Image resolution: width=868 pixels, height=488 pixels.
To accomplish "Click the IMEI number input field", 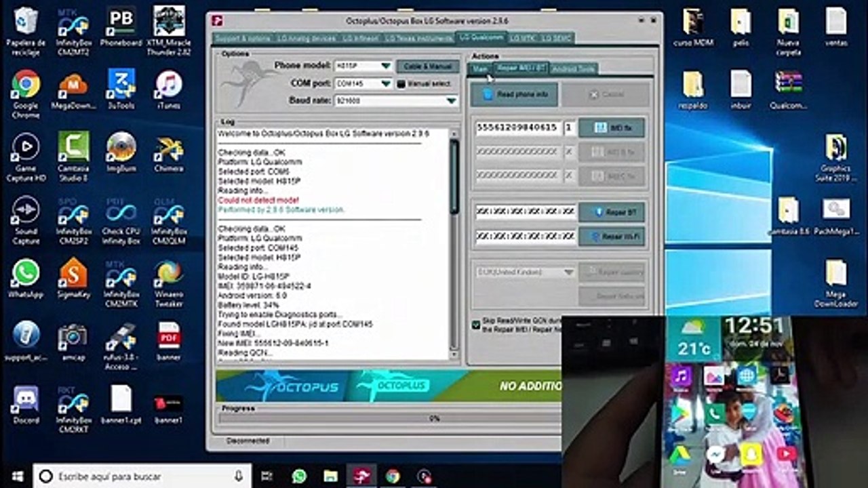I will [519, 127].
